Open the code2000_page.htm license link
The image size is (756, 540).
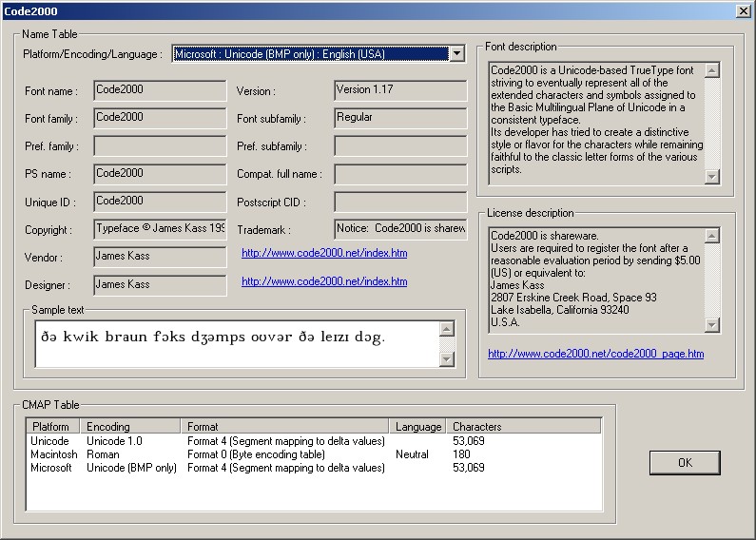pyautogui.click(x=596, y=354)
